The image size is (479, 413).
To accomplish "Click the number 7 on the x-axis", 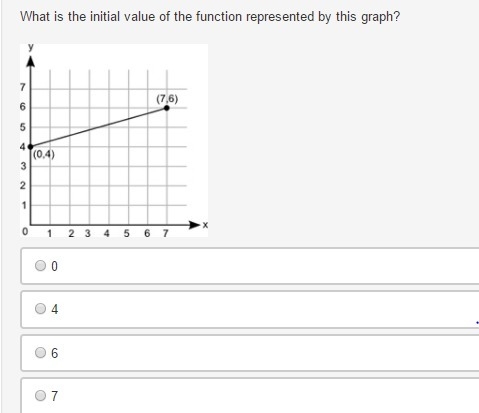I will tap(165, 233).
